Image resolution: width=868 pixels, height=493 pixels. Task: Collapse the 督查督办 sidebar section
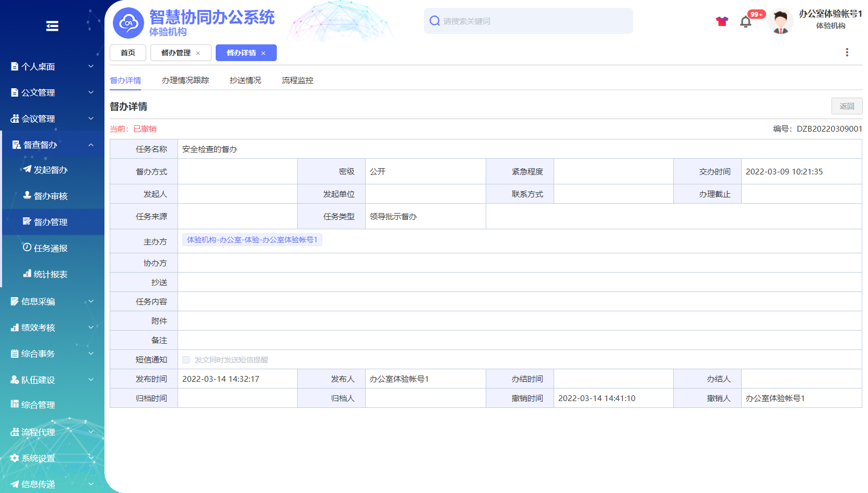pyautogui.click(x=52, y=145)
